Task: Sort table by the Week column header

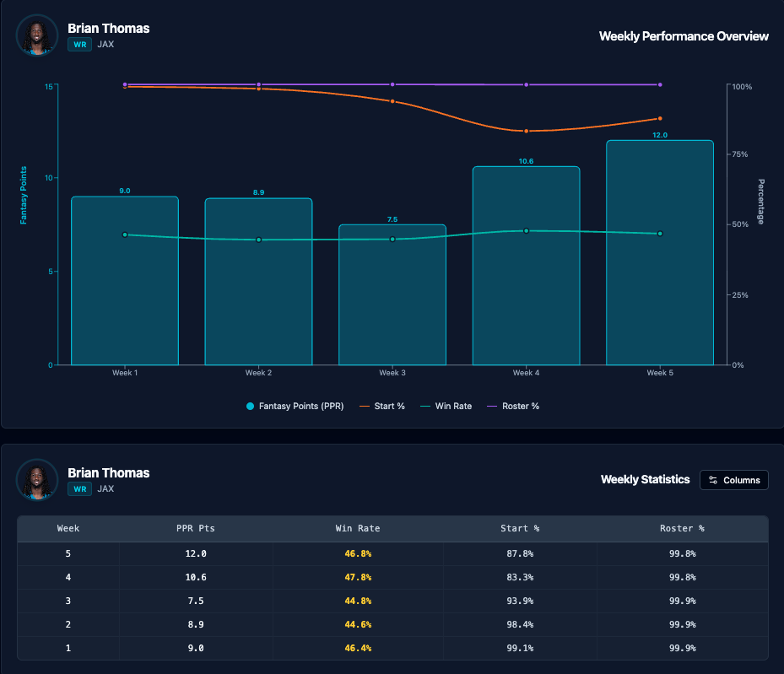Action: pyautogui.click(x=68, y=529)
